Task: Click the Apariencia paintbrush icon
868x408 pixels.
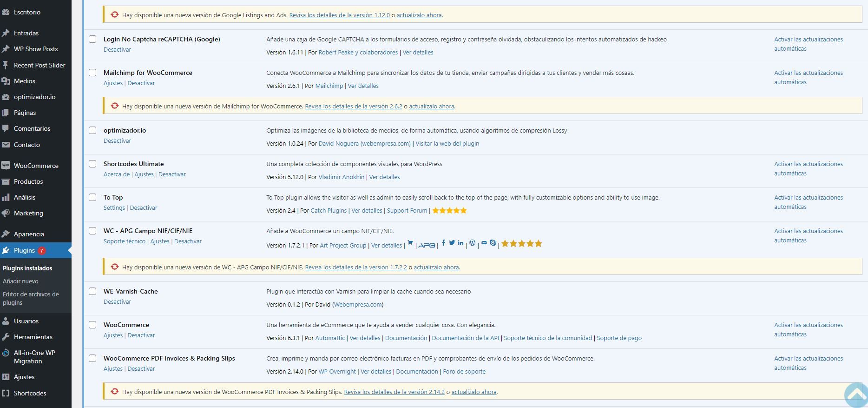Action: 6,234
